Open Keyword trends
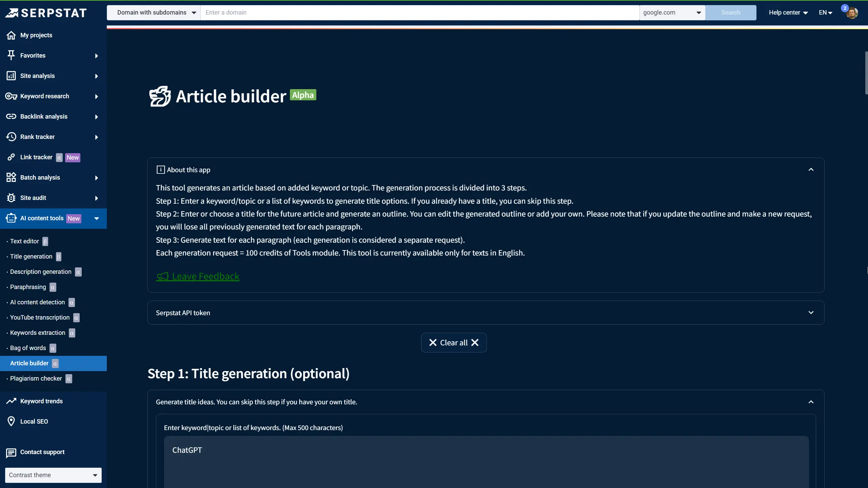The height and width of the screenshot is (488, 868). coord(41,401)
